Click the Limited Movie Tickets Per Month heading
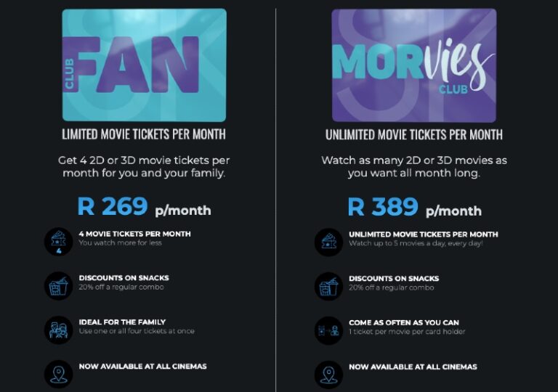Screen dimensions: 558x392 pos(144,134)
